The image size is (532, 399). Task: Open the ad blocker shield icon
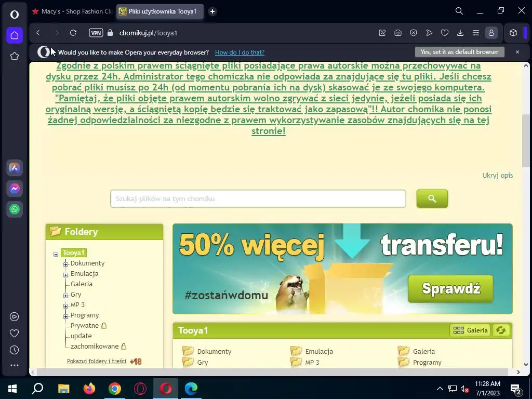point(414,33)
